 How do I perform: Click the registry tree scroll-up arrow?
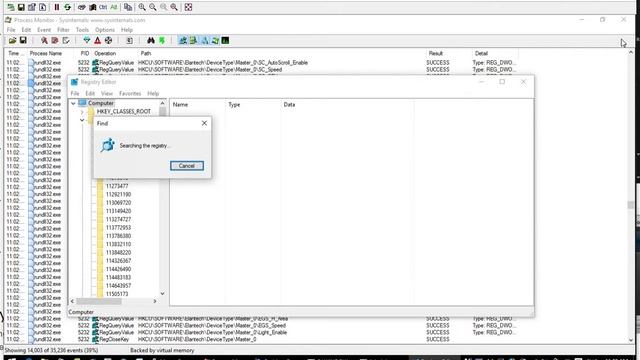coord(162,103)
